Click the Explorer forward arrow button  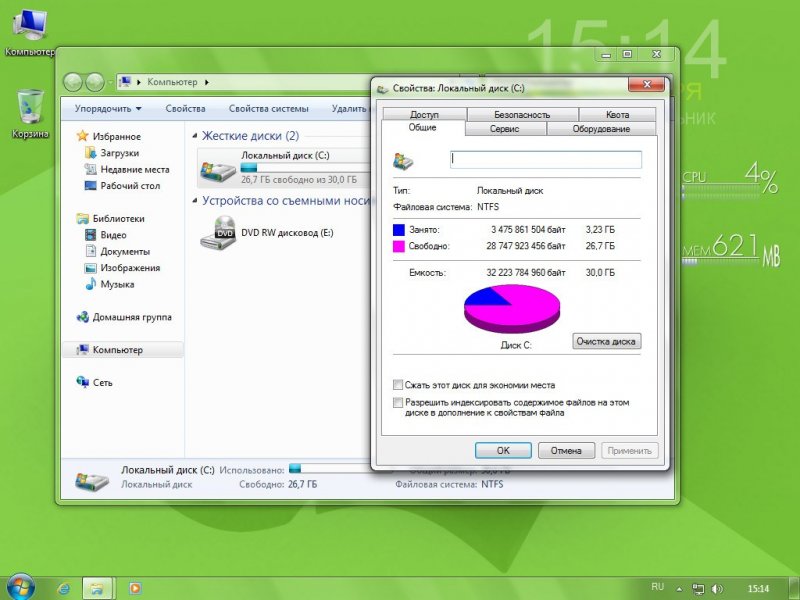point(94,82)
